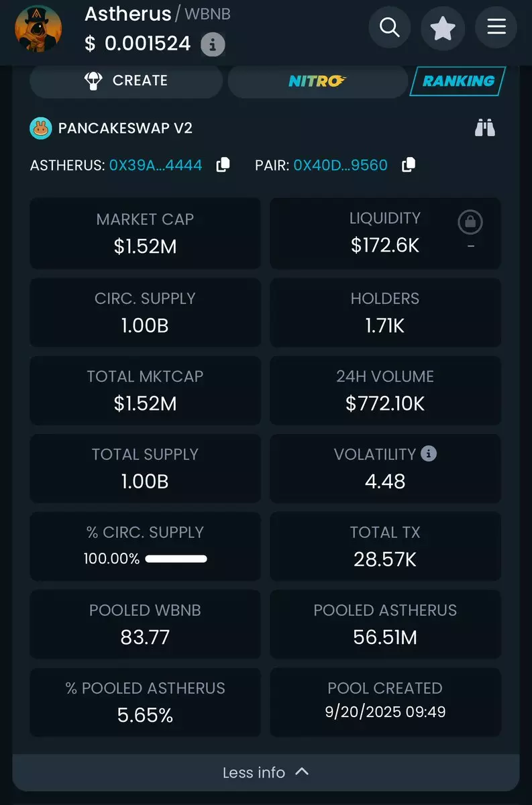The image size is (532, 805).
Task: Click the Astherus token avatar
Action: point(38,29)
